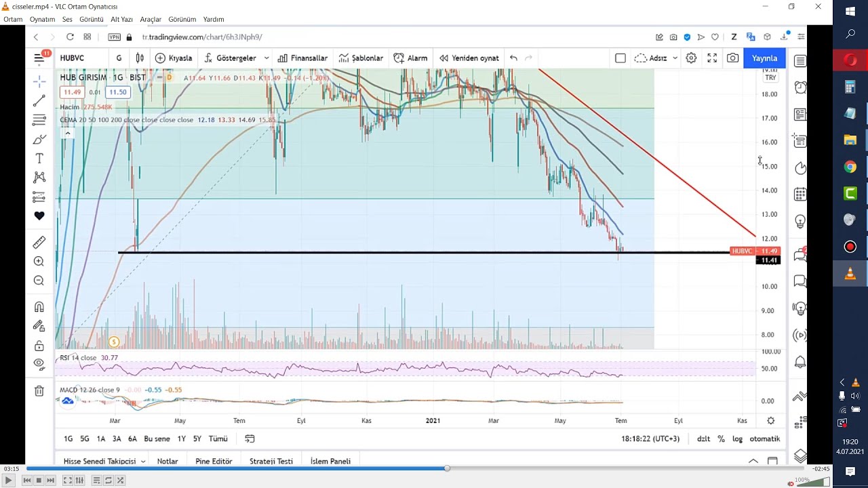Toggle VLC random shuffle mode

click(x=120, y=481)
